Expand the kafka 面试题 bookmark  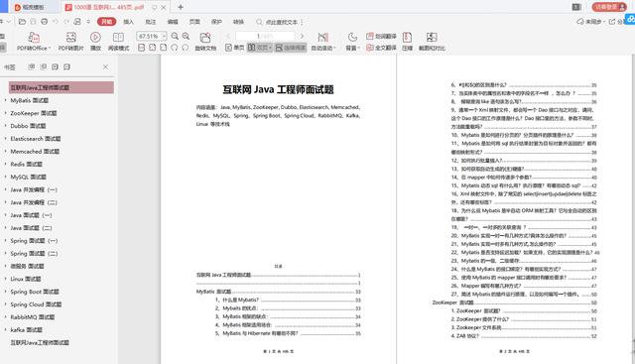click(x=5, y=330)
